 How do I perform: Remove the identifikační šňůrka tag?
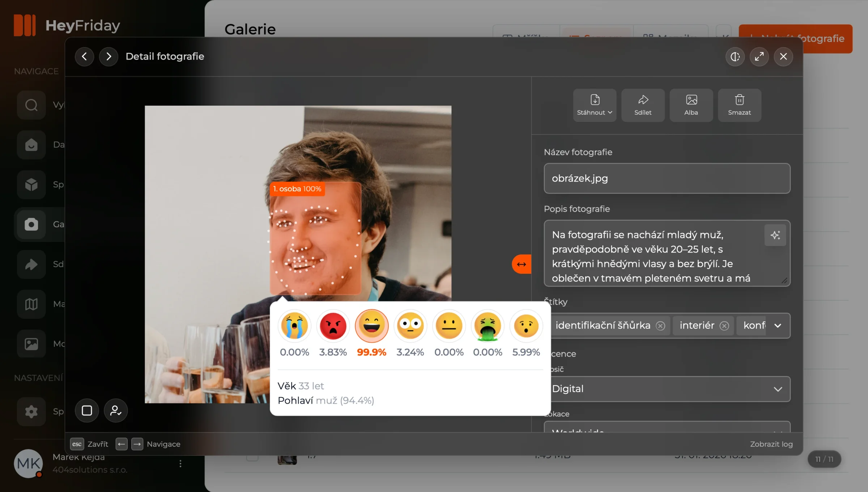(660, 326)
